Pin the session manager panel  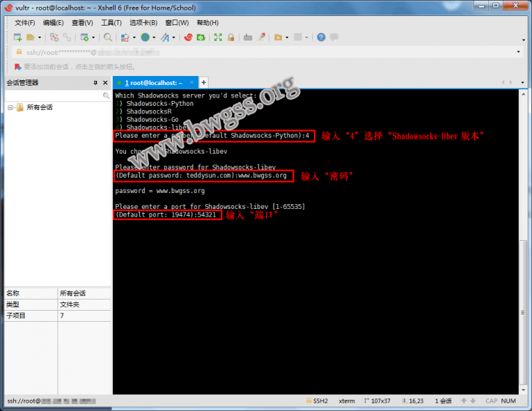tap(96, 83)
